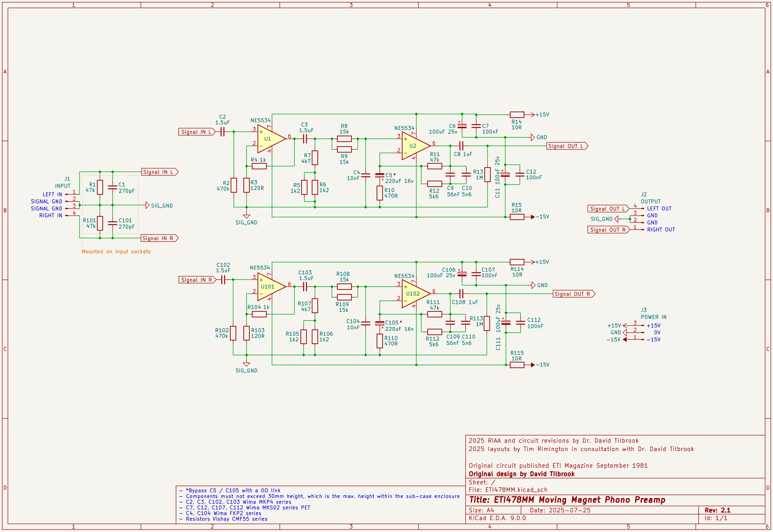The width and height of the screenshot is (773, 532).
Task: Click the U101 op-amp symbol
Action: (271, 287)
